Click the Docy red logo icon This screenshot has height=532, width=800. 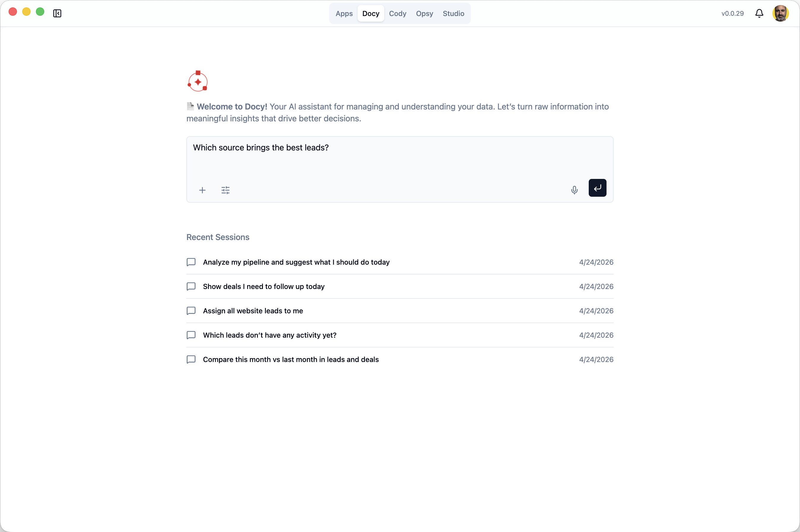[198, 81]
